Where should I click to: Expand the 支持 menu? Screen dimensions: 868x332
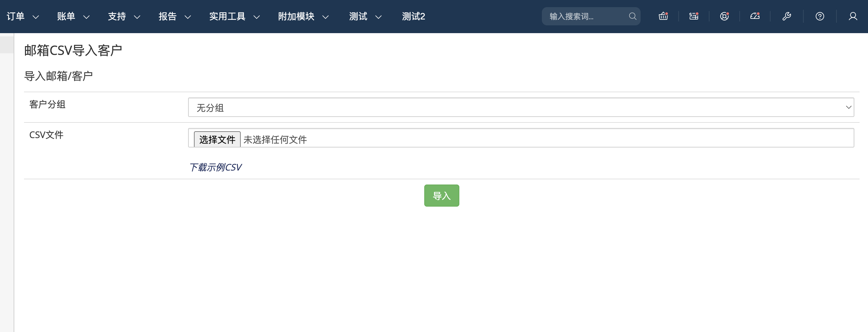click(124, 16)
